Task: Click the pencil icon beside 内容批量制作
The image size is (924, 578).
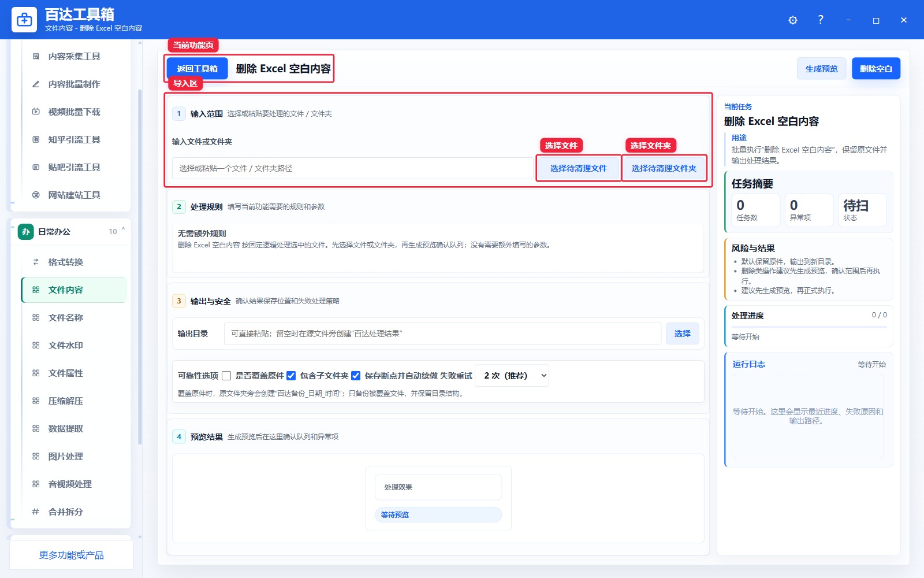Action: [x=36, y=84]
